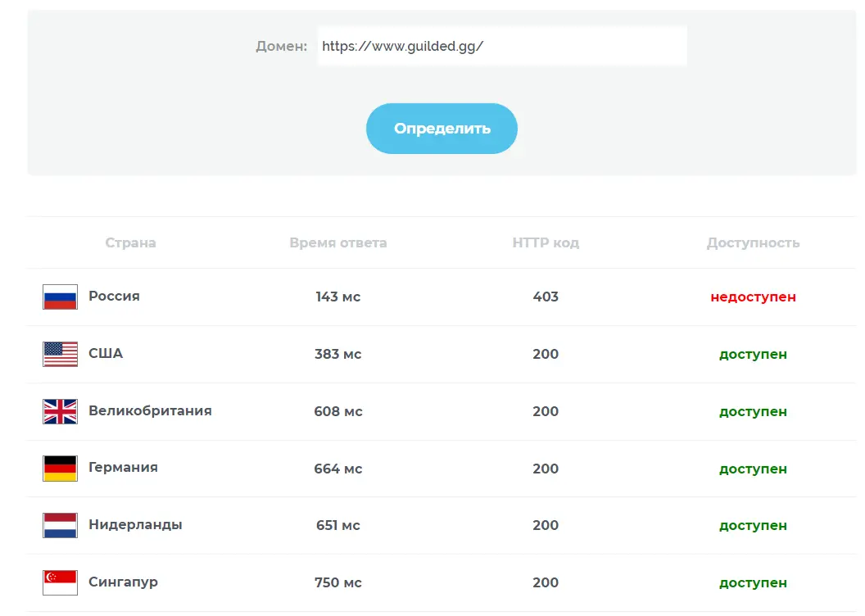Click the Великобритания country name
Screen dimensions: 865x616
150,411
